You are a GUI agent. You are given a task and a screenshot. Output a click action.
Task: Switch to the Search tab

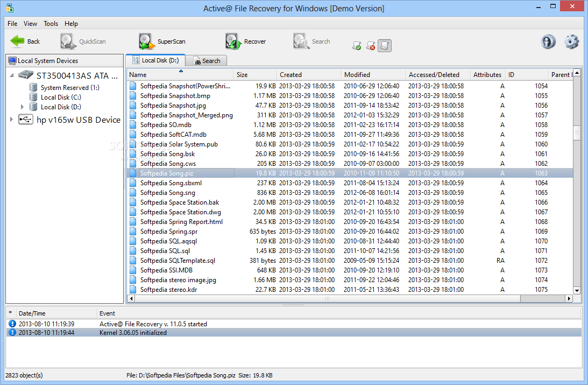(207, 61)
